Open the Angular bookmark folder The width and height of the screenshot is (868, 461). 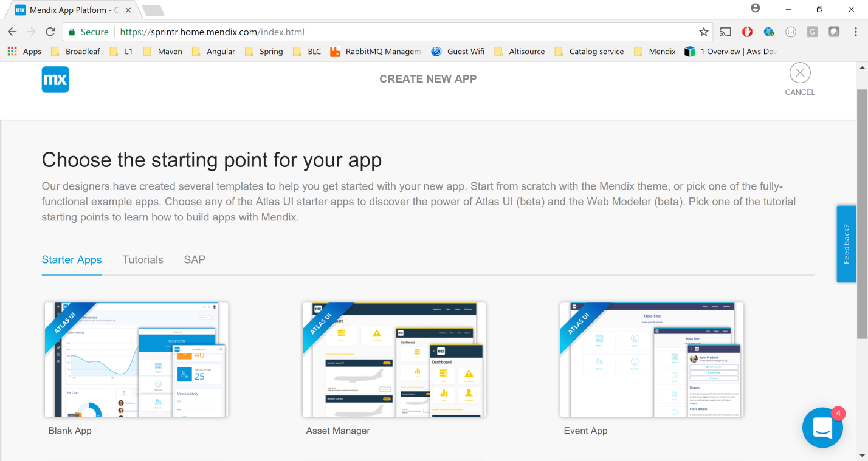pos(213,52)
